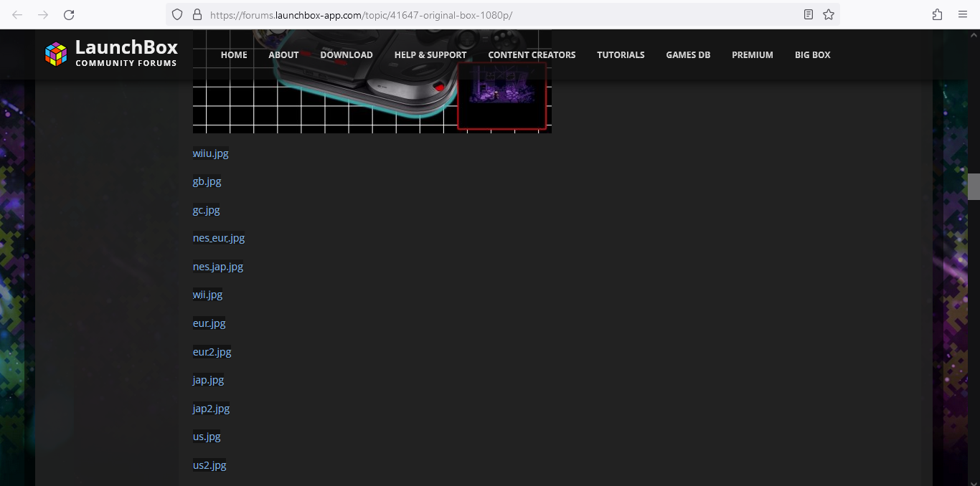
Task: Open the Download menu item
Action: pos(347,54)
